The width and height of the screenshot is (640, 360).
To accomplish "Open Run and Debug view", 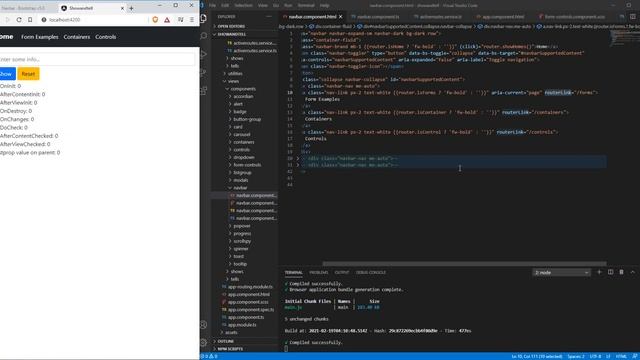I will (x=204, y=54).
